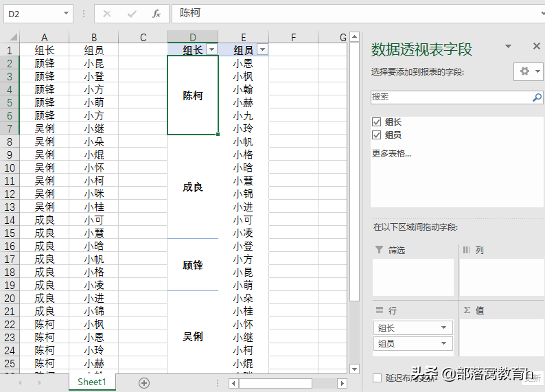Select pivot cell 顾锋 in column D
545x392 pixels.
tap(193, 265)
